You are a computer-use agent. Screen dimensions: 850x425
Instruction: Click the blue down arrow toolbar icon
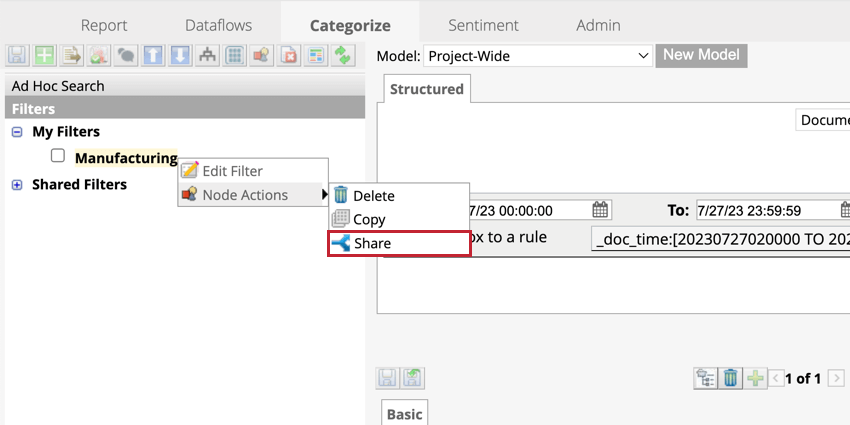click(x=180, y=56)
